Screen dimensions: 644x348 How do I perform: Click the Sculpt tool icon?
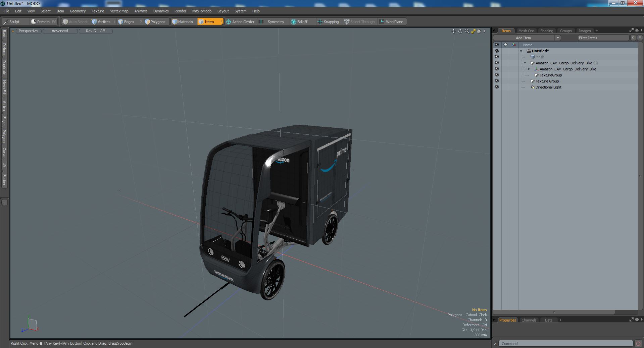pyautogui.click(x=5, y=22)
